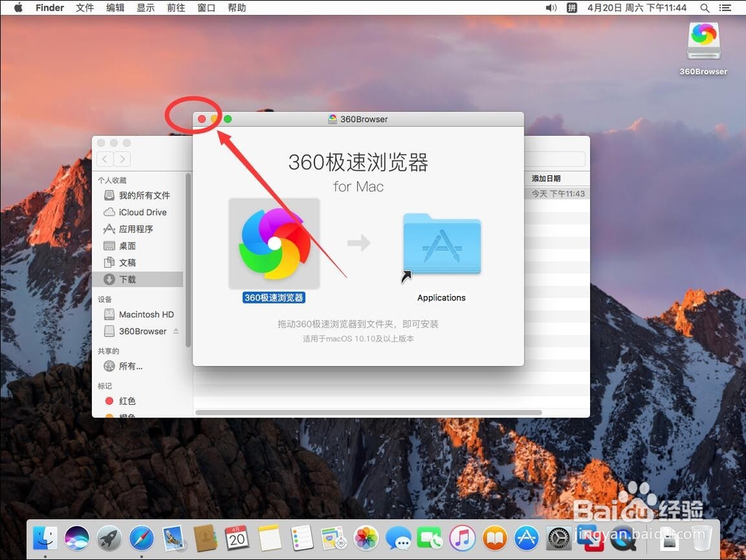Select the 360极速浏览器 app icon in installer

click(274, 243)
